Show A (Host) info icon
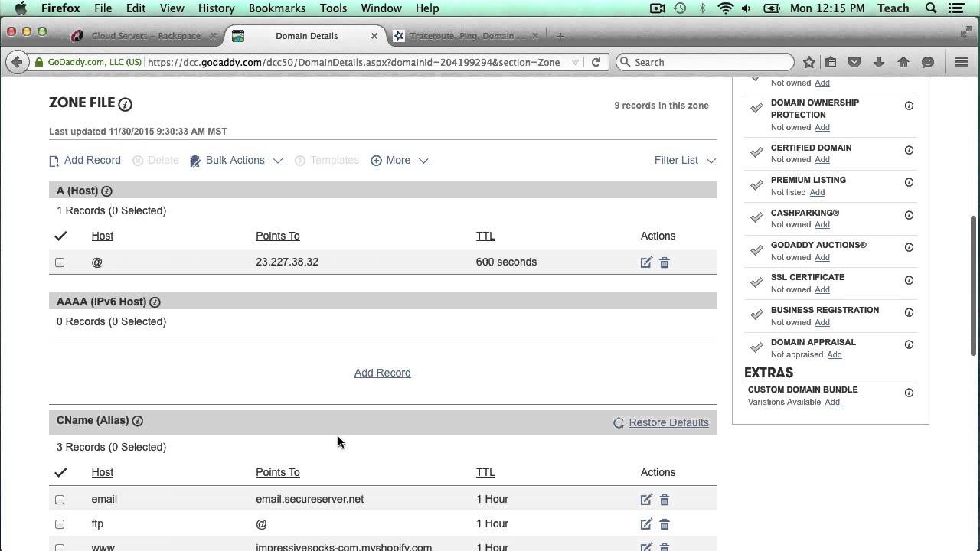Viewport: 980px width, 551px height. [106, 191]
